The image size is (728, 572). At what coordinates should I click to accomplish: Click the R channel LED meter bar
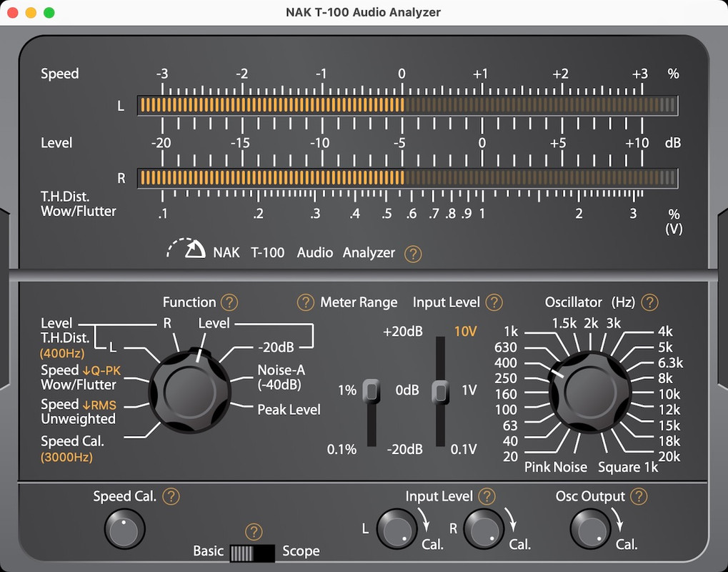click(408, 178)
